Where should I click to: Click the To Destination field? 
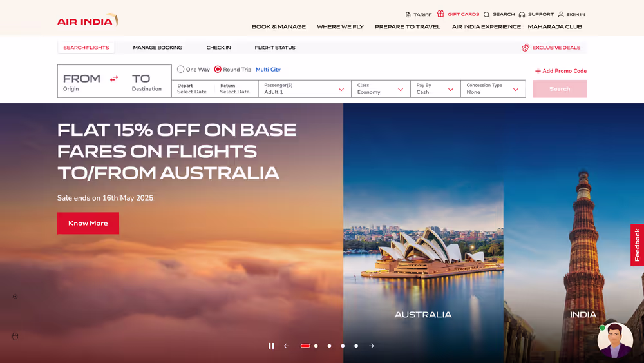pyautogui.click(x=147, y=83)
